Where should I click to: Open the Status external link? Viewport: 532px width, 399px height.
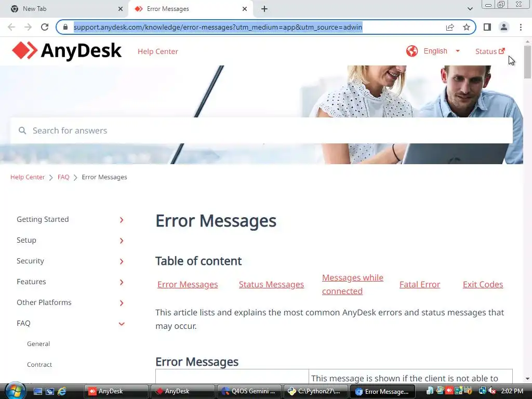490,51
